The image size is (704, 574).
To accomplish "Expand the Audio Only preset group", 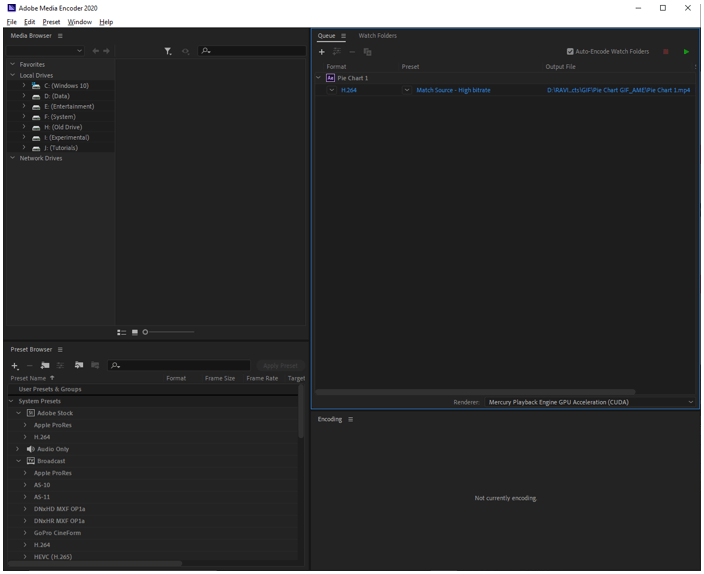I will pyautogui.click(x=18, y=449).
